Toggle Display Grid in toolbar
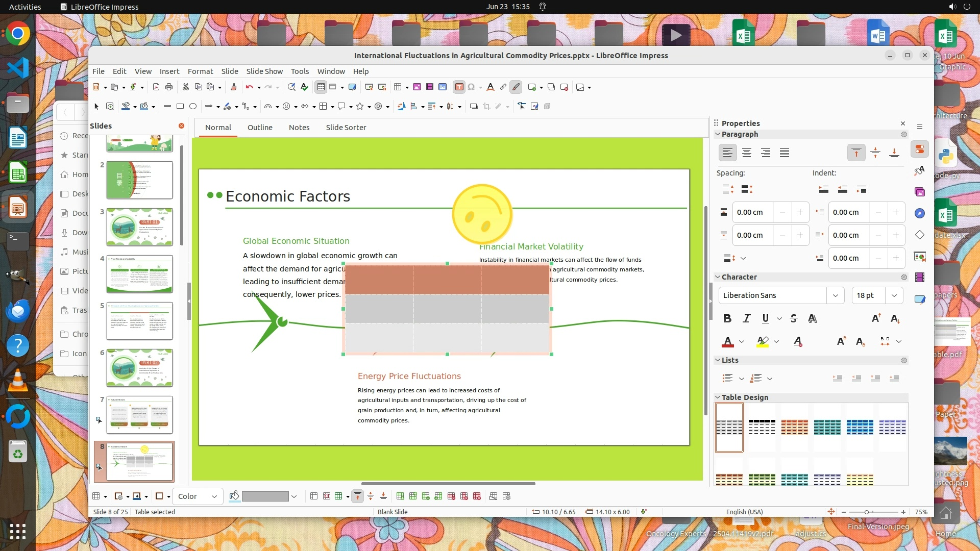Screen dimensions: 980x551 tap(321, 87)
